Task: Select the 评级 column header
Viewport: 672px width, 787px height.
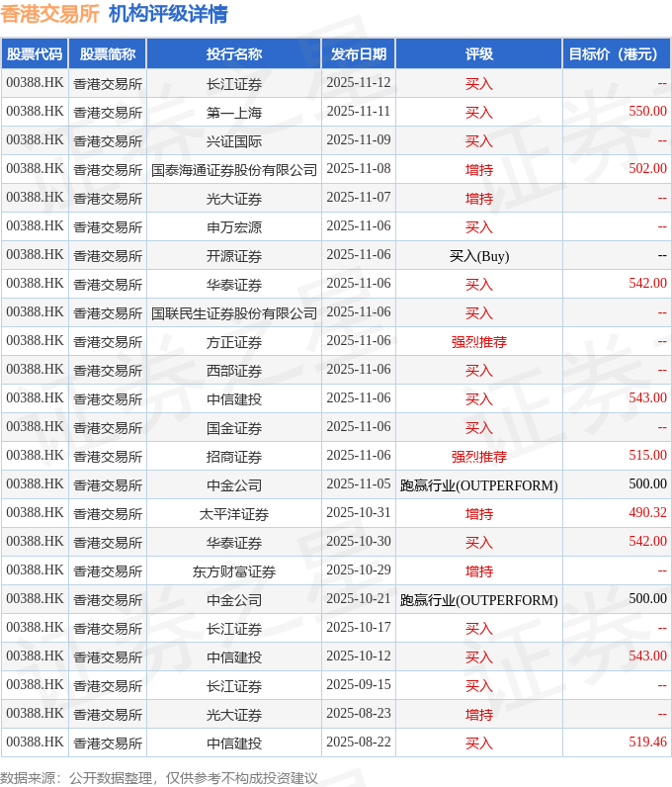Action: tap(478, 53)
